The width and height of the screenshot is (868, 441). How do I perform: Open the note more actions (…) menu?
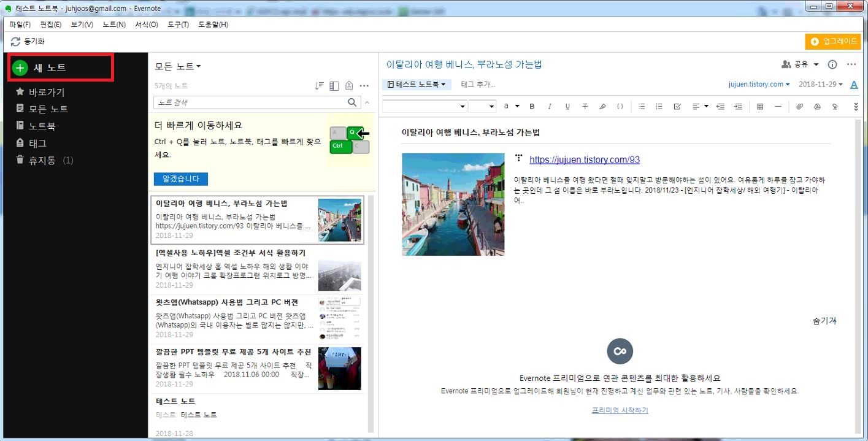pyautogui.click(x=851, y=64)
